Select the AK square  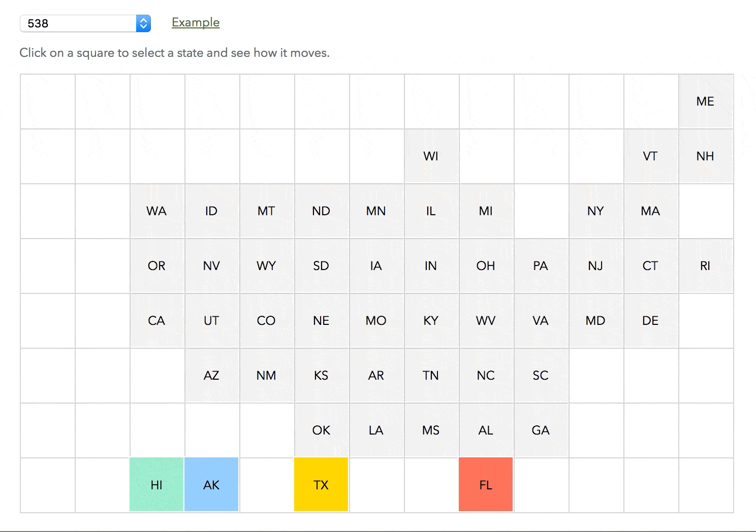point(211,484)
